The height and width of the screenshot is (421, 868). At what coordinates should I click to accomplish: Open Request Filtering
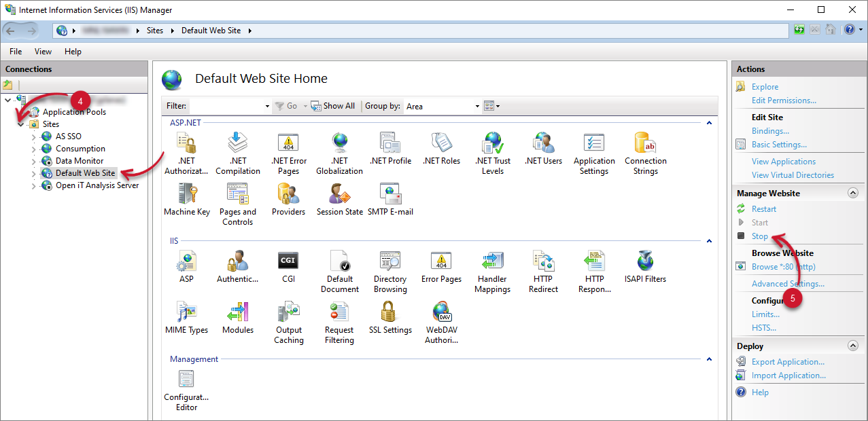338,319
